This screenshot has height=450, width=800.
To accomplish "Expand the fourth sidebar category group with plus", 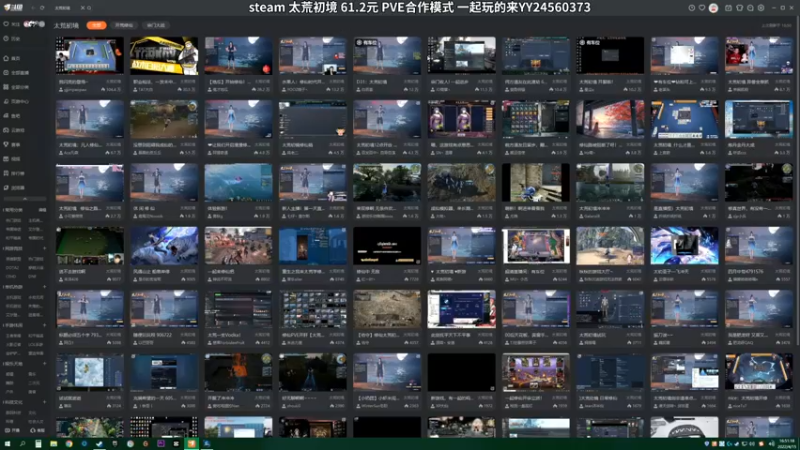I will tap(44, 325).
